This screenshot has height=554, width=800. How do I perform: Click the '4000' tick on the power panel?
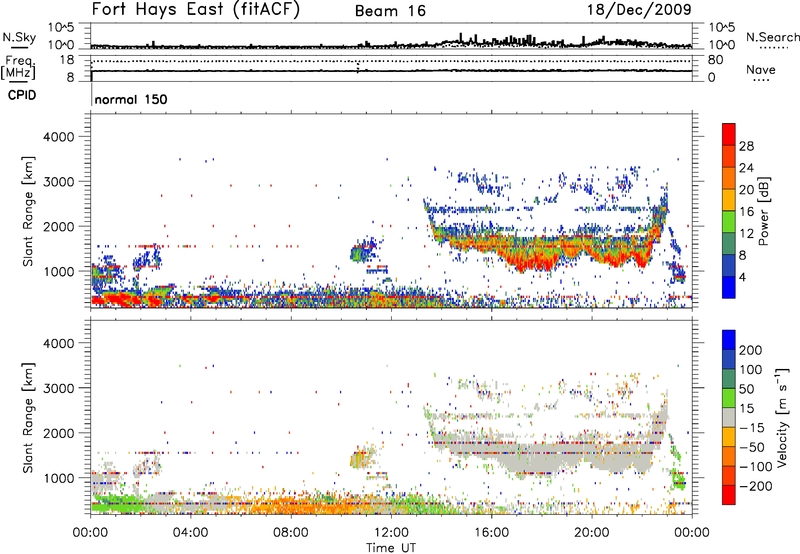(x=59, y=137)
